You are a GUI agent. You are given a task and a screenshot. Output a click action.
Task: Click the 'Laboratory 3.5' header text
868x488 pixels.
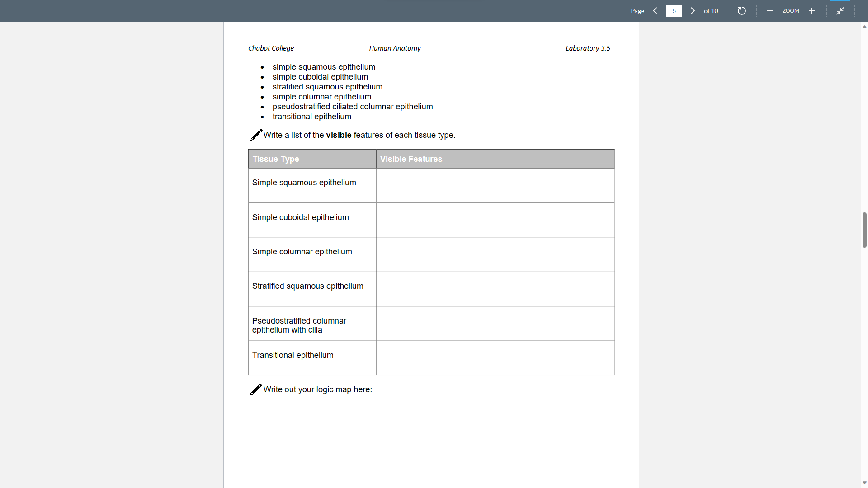(588, 48)
